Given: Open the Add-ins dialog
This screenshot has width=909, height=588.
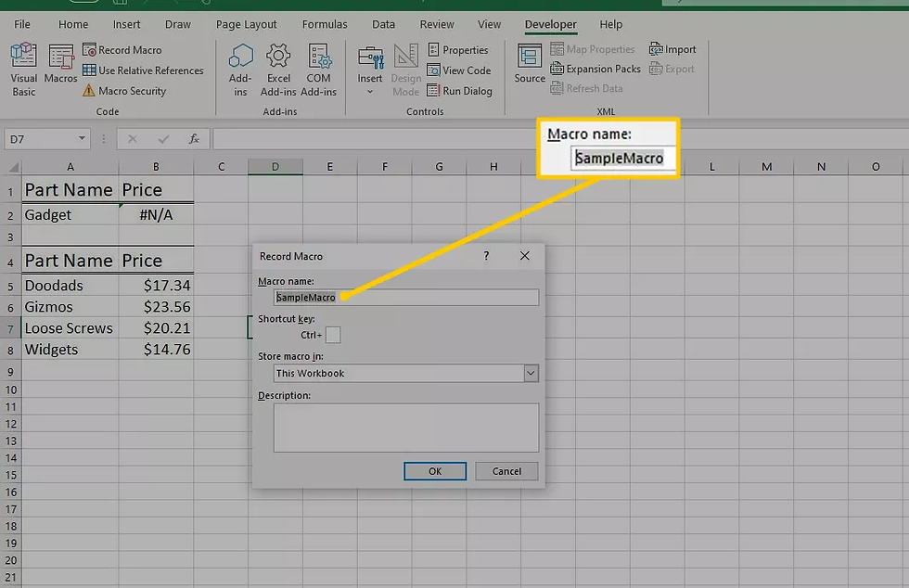Looking at the screenshot, I should tap(240, 69).
